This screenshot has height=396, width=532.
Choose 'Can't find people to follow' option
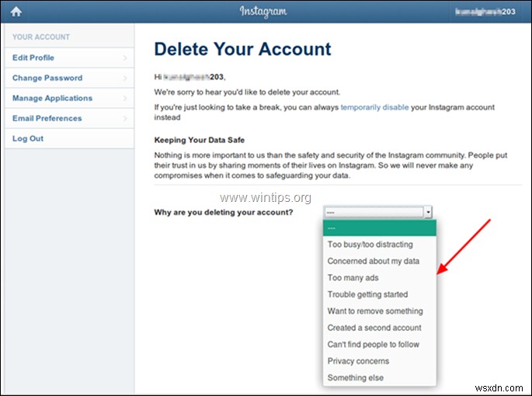coord(379,344)
